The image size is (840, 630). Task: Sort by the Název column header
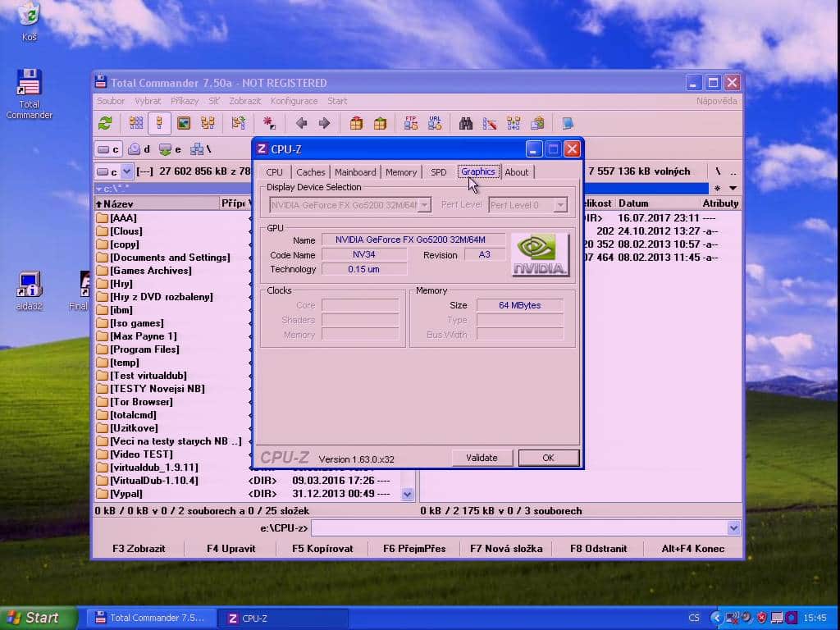click(157, 203)
